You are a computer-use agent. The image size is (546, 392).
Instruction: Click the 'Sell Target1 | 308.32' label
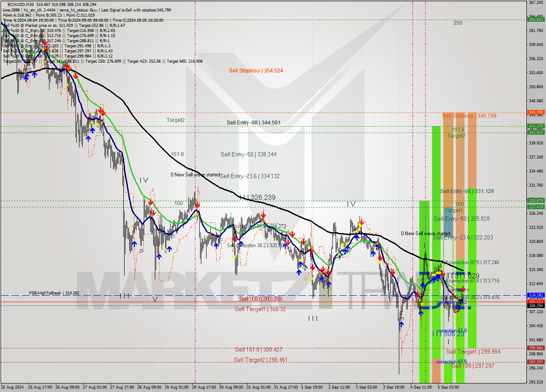point(260,309)
